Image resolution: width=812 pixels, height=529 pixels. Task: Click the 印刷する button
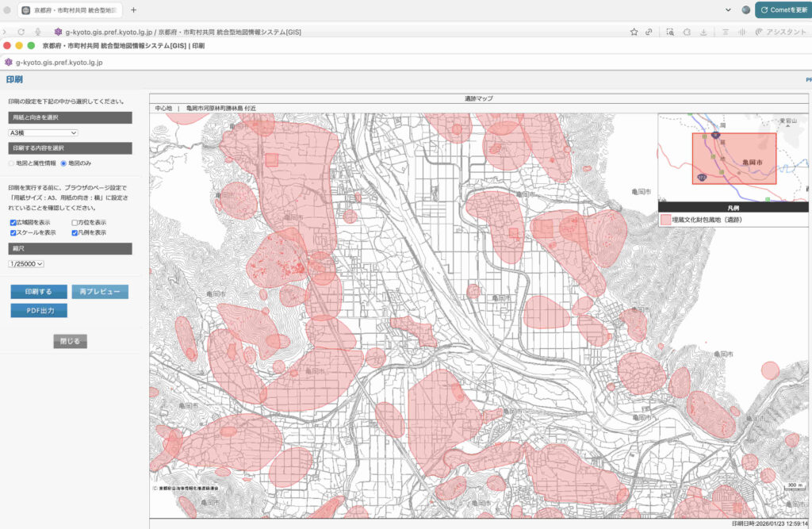tap(39, 292)
